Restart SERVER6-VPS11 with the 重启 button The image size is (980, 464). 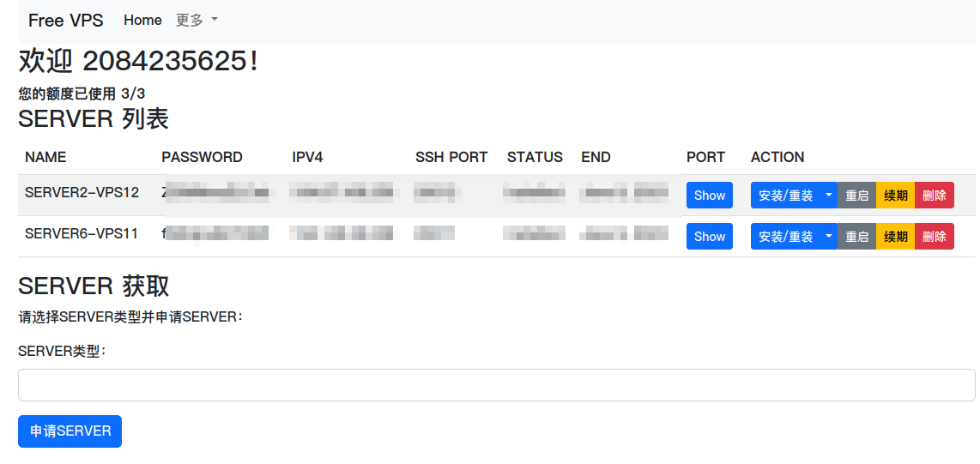(x=856, y=237)
